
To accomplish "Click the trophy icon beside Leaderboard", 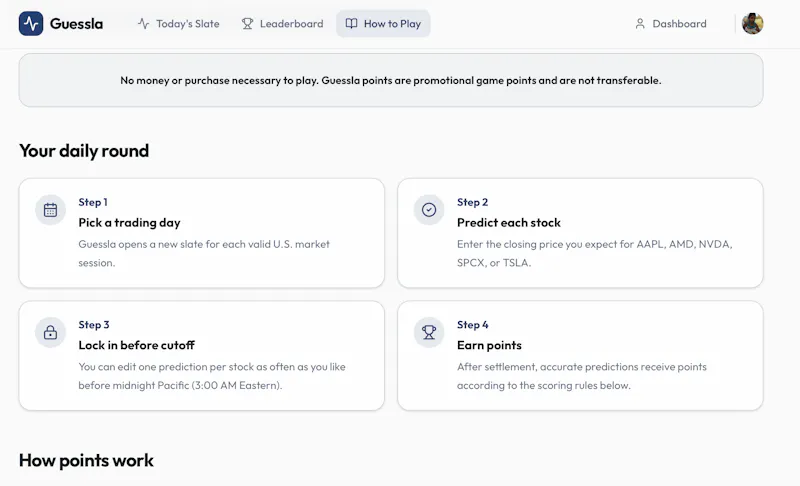I will [x=247, y=23].
